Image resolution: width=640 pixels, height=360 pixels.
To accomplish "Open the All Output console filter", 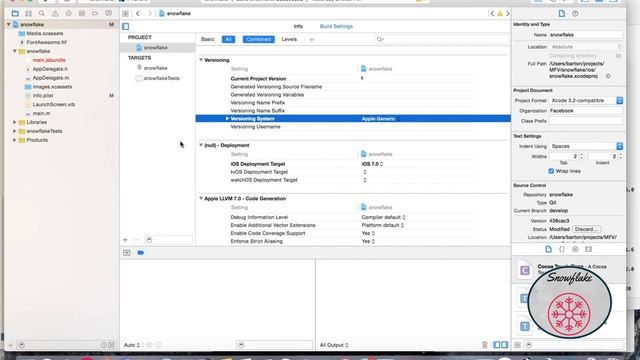I will [x=334, y=345].
